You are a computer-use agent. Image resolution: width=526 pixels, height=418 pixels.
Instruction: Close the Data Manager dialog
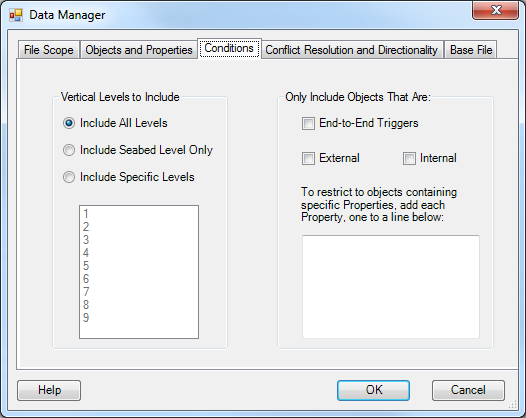pyautogui.click(x=495, y=10)
